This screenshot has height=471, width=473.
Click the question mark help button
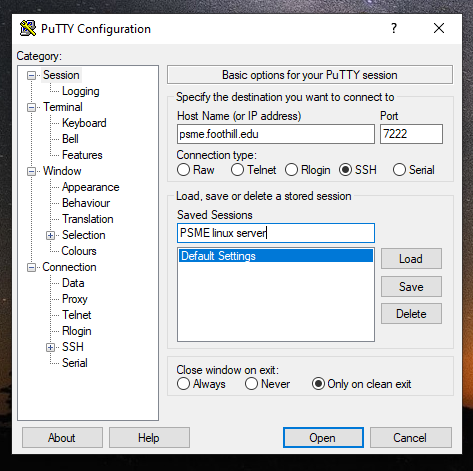pos(394,28)
